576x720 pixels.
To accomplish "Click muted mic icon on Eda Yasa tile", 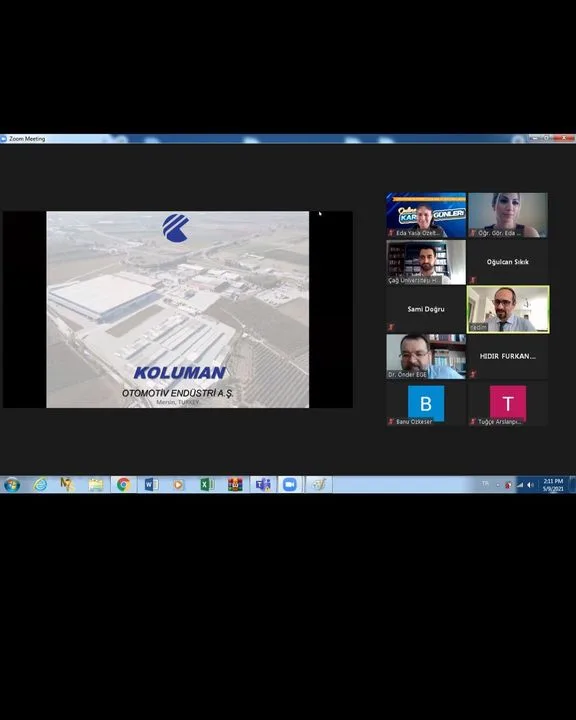I will coord(391,233).
